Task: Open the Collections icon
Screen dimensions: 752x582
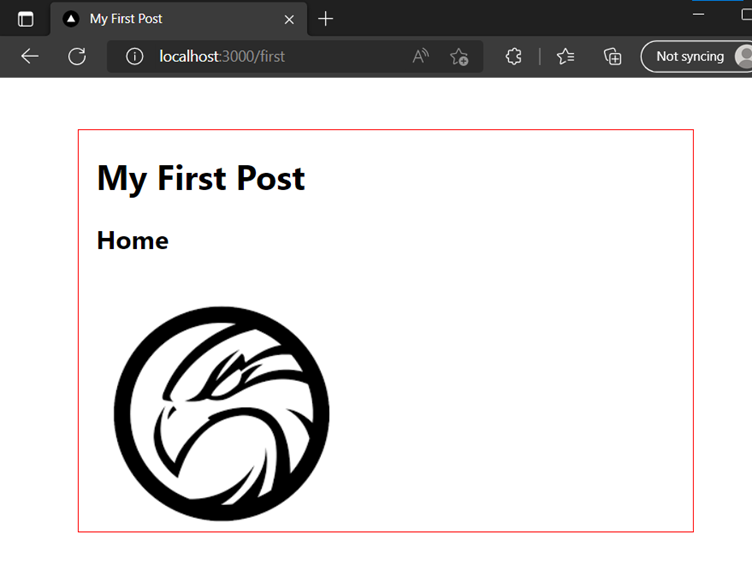Action: tap(612, 57)
